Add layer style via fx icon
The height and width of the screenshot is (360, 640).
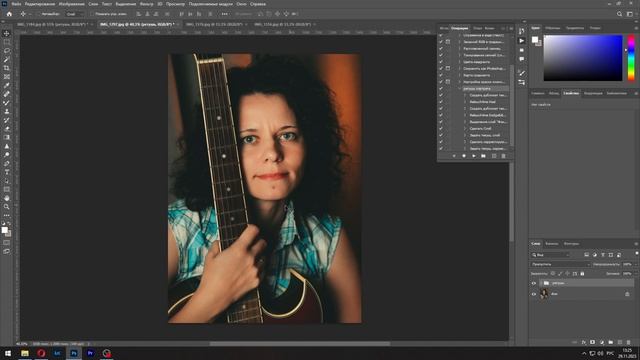coord(584,342)
